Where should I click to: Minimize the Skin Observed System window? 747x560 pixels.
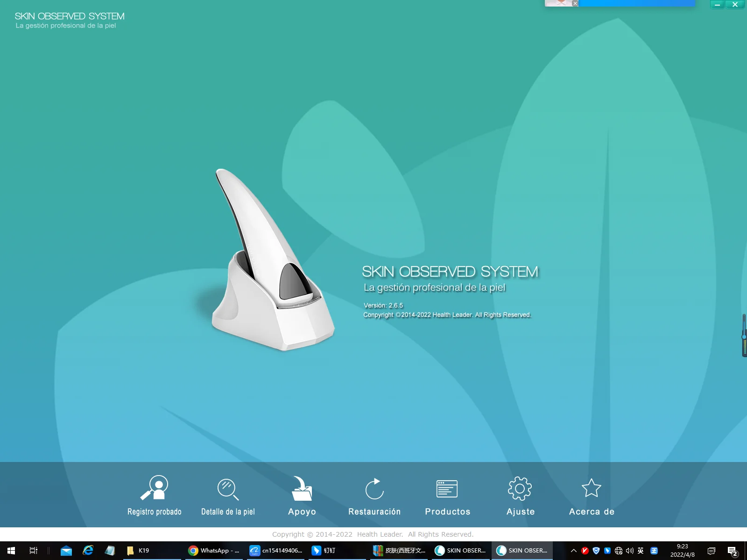(x=717, y=5)
